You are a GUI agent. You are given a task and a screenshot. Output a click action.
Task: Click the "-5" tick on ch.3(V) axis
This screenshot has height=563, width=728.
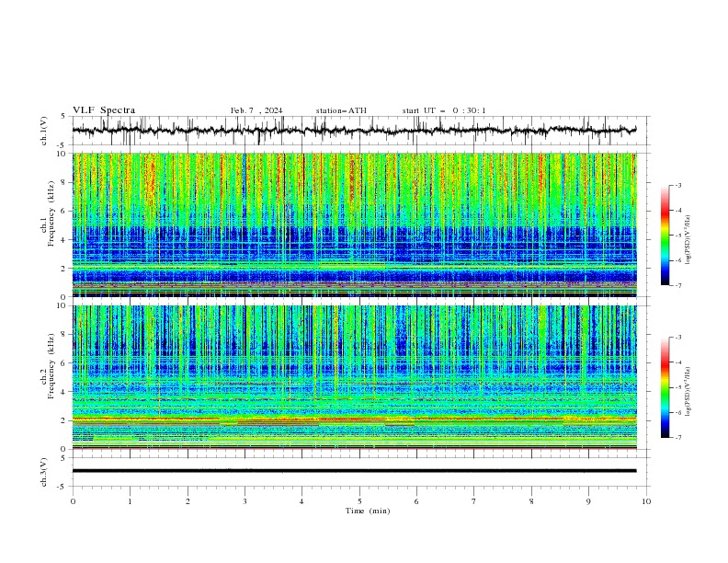point(63,487)
